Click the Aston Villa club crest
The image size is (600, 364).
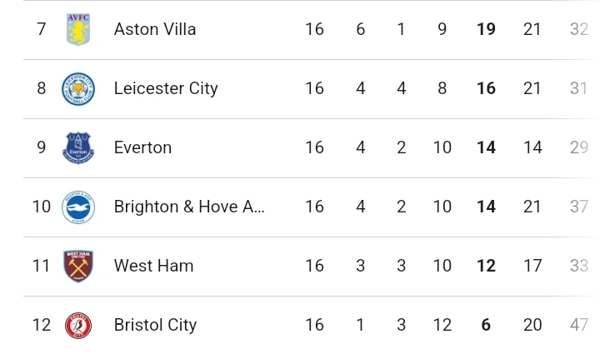[x=78, y=29]
